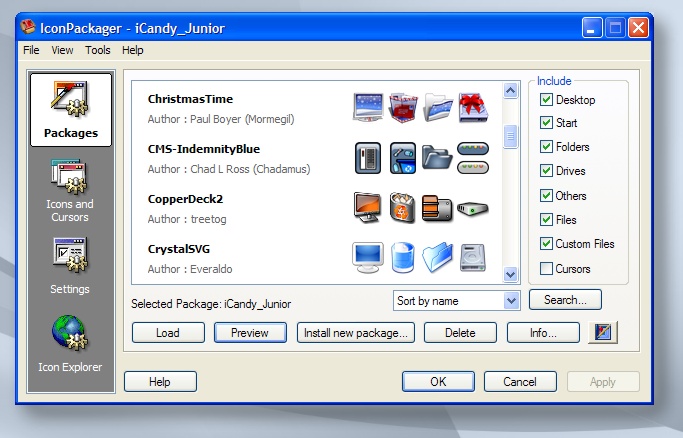Close the IconPackager window

coord(638,28)
